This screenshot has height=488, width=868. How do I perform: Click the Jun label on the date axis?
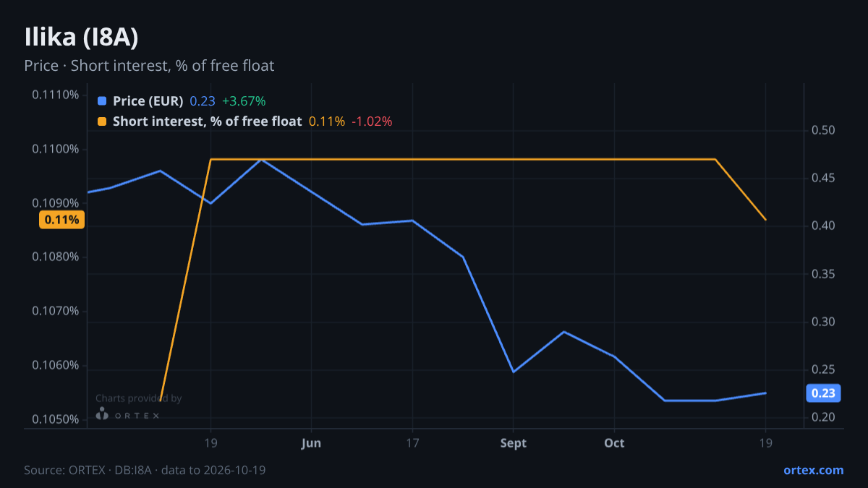(x=311, y=442)
